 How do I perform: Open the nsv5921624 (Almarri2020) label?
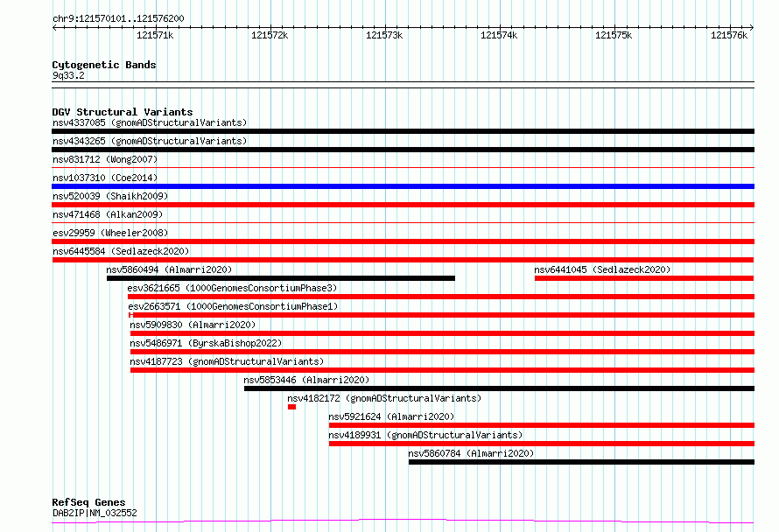pyautogui.click(x=391, y=416)
